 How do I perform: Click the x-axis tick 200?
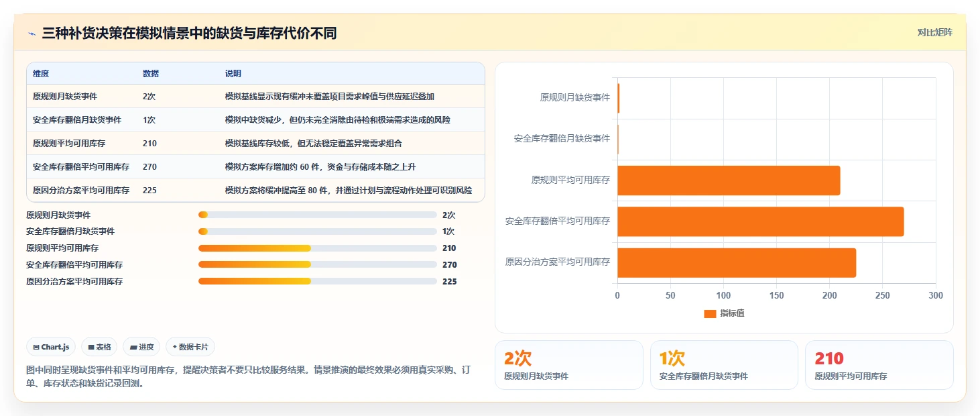click(x=830, y=296)
